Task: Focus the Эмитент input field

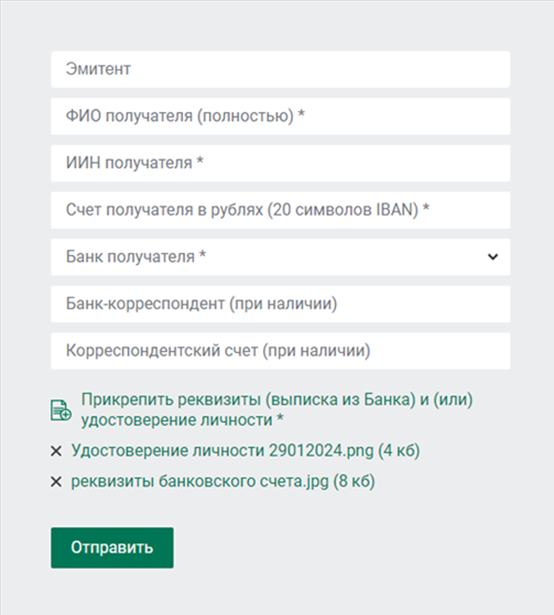Action: [x=281, y=69]
